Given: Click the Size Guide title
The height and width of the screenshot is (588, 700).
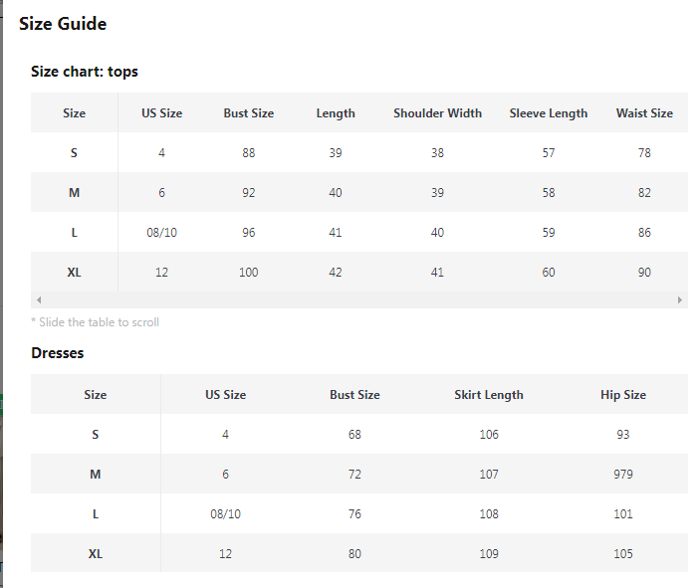Looking at the screenshot, I should [x=63, y=24].
